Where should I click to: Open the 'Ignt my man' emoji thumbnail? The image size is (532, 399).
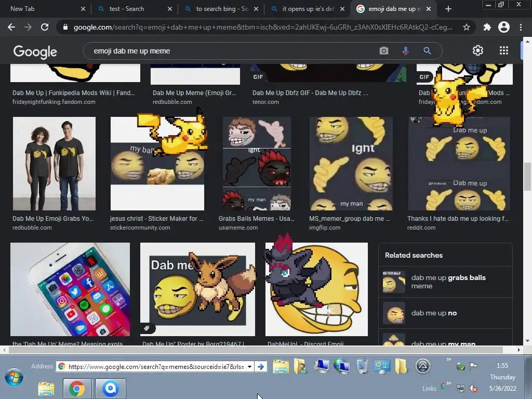coord(351,164)
